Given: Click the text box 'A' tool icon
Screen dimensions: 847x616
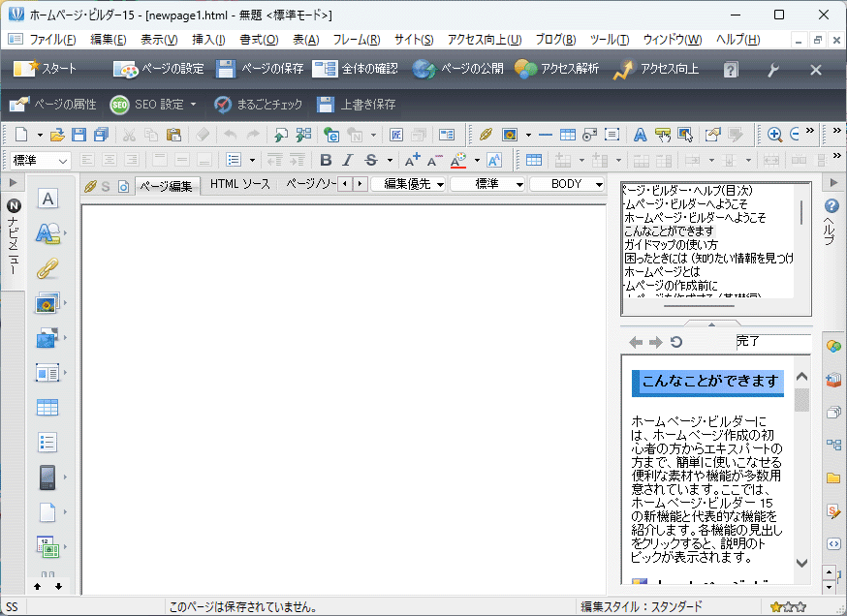Looking at the screenshot, I should coord(47,199).
